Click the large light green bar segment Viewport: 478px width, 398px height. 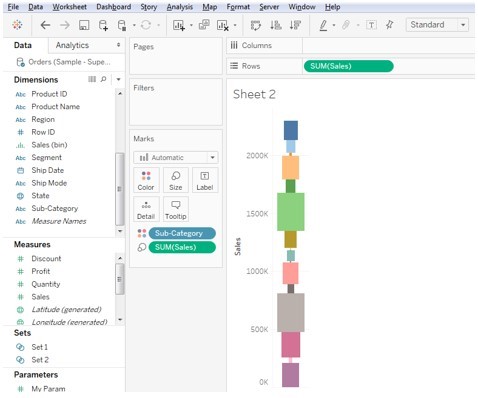(291, 212)
